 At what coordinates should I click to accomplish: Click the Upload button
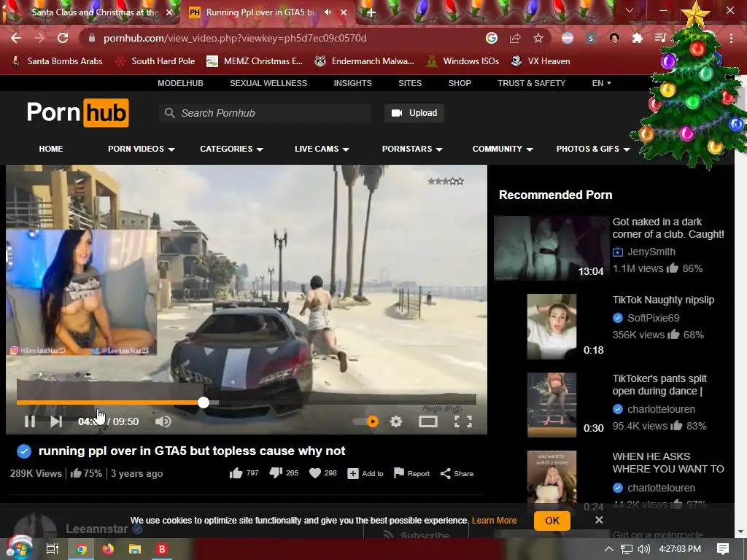(x=414, y=113)
